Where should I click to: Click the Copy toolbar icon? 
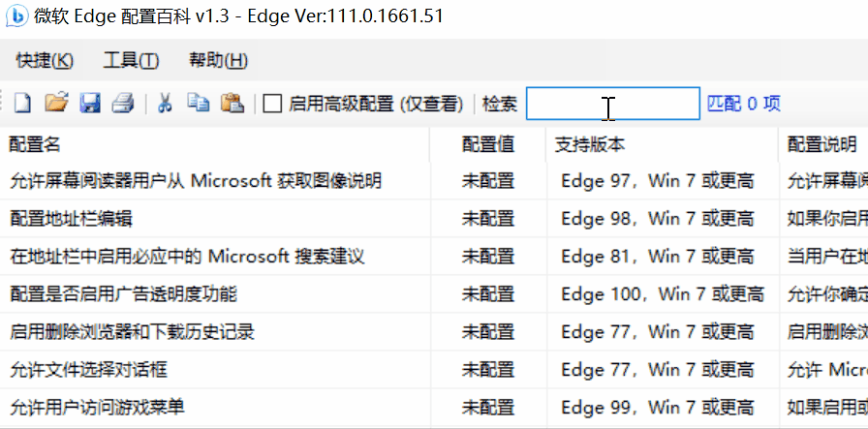(x=198, y=103)
